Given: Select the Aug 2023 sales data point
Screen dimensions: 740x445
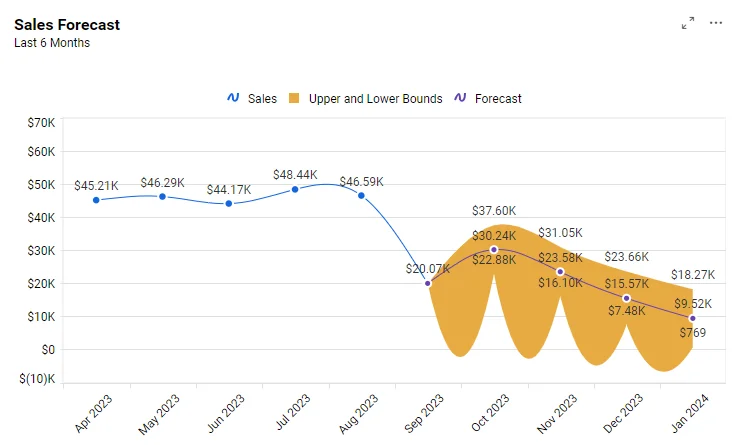Looking at the screenshot, I should tap(362, 195).
